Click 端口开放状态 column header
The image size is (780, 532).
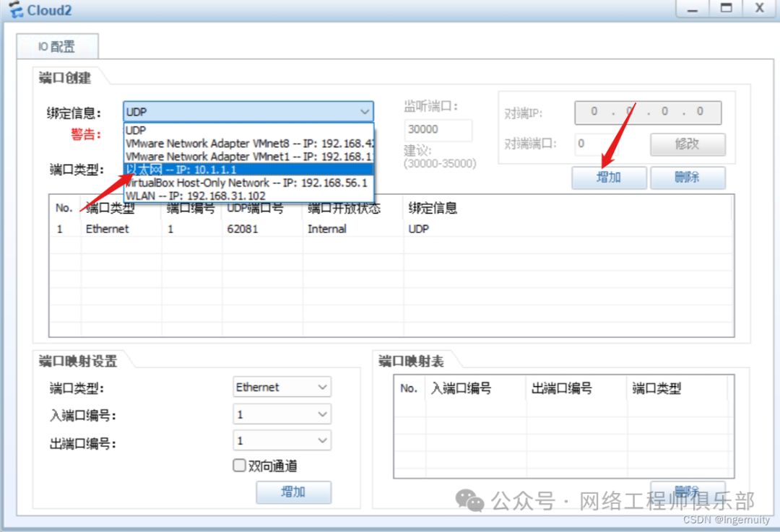click(344, 208)
